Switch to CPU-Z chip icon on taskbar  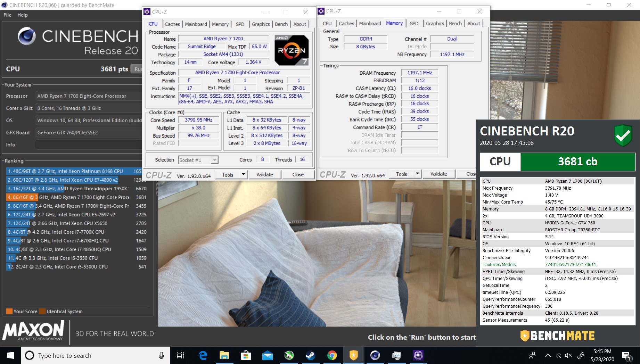[418, 355]
